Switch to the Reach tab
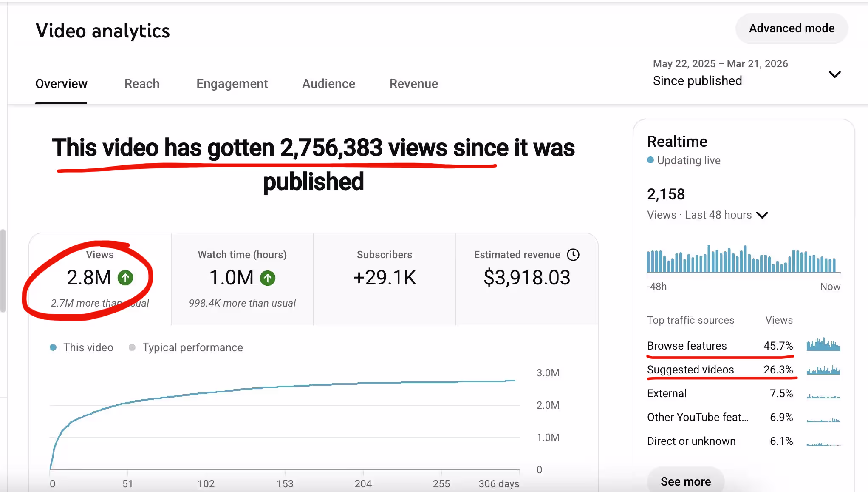The image size is (868, 492). point(142,84)
